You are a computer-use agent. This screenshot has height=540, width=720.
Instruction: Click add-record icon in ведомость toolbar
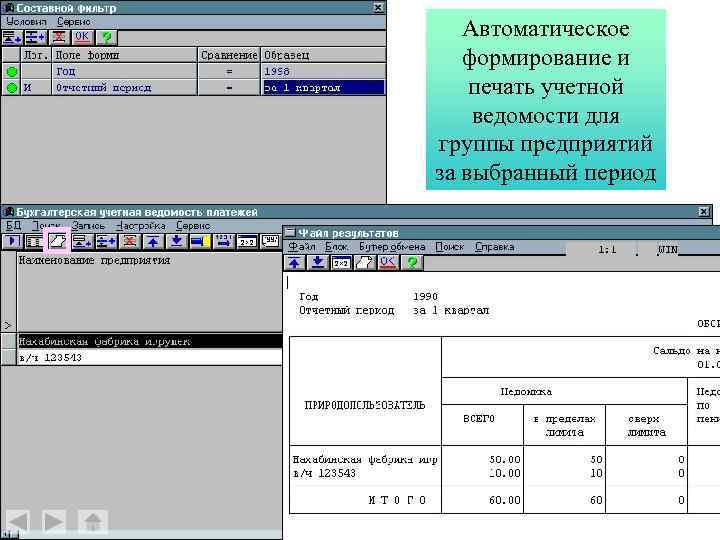point(82,241)
